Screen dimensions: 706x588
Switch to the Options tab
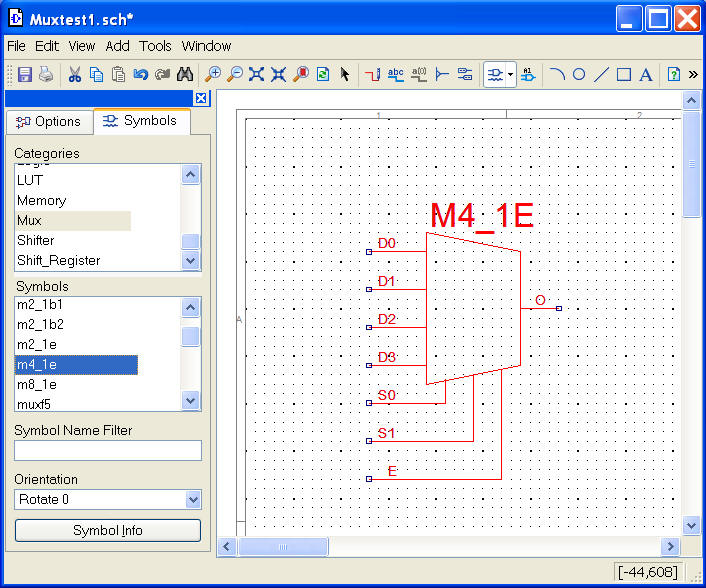[x=49, y=122]
